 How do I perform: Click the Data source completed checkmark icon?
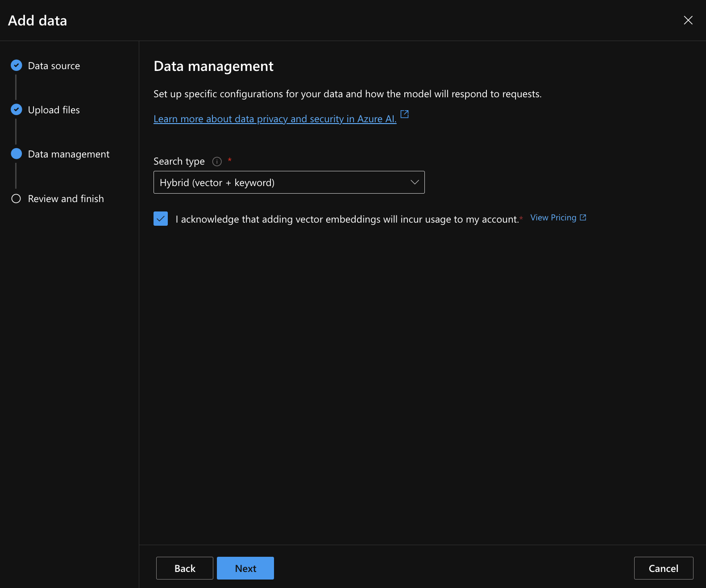17,66
